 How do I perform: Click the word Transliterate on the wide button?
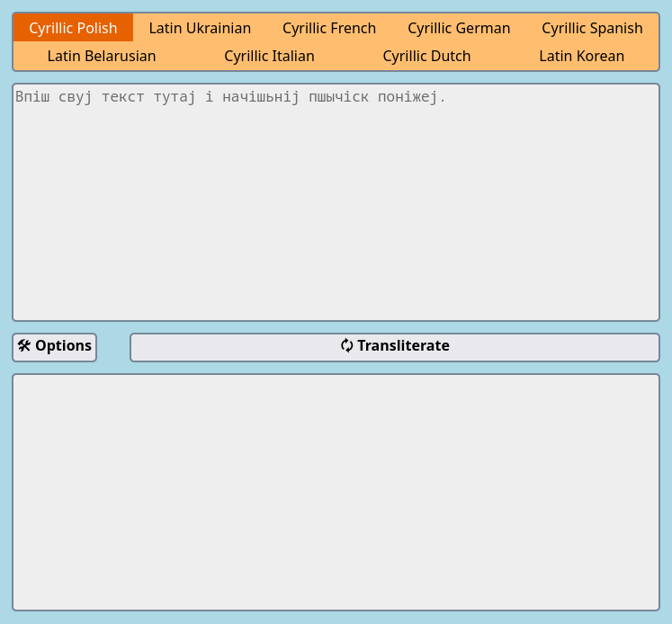click(x=403, y=346)
